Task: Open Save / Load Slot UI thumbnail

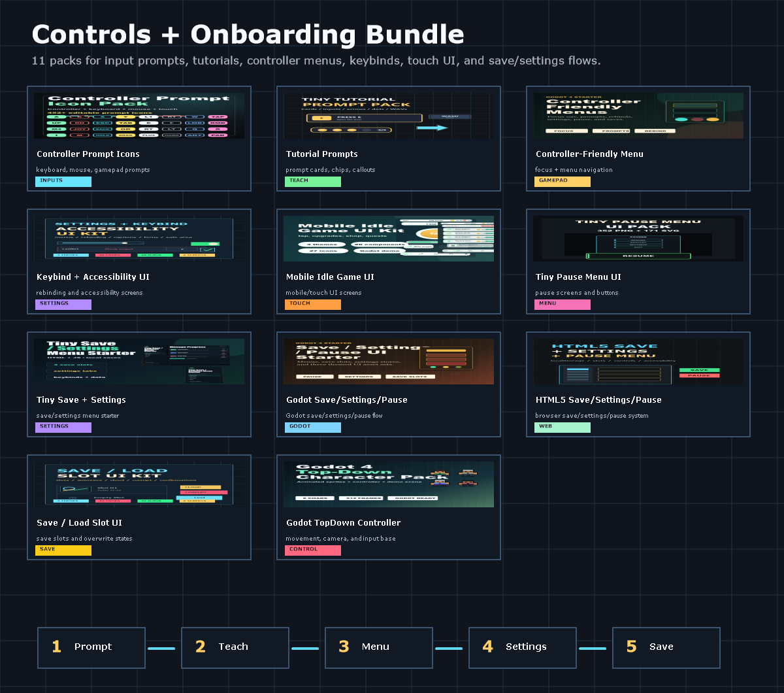Action: 139,484
